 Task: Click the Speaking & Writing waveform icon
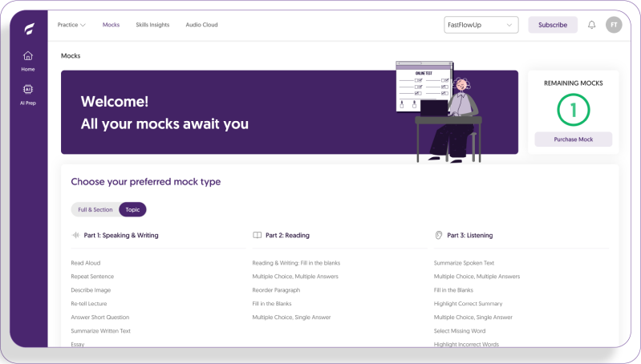[x=76, y=236]
